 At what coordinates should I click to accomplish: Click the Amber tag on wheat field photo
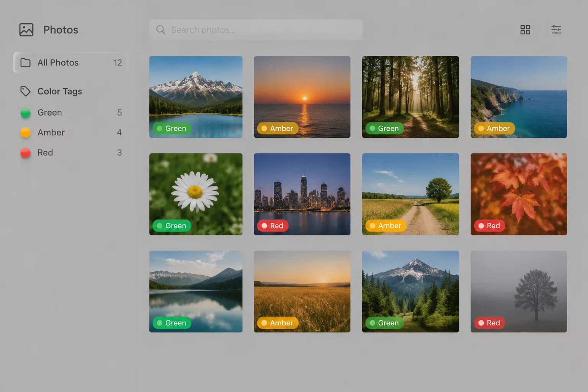(278, 323)
